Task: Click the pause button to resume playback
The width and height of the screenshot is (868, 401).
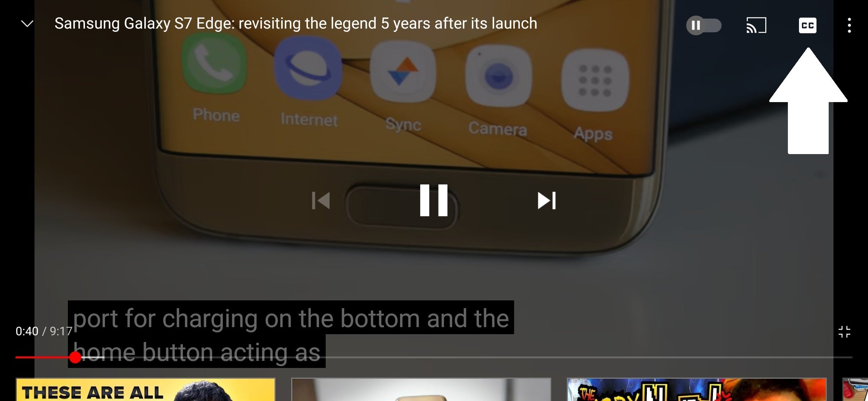Action: 434,200
